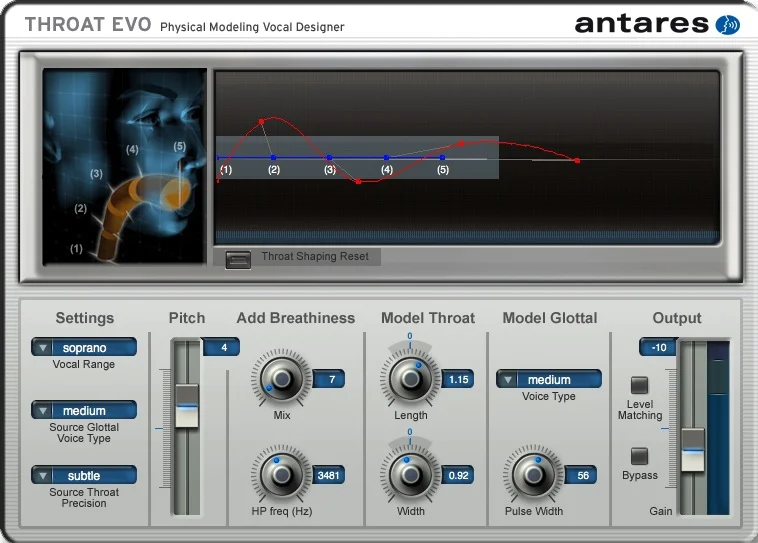Click the Model Throat Width knob
Viewport: 758px width, 543px height.
tap(410, 475)
